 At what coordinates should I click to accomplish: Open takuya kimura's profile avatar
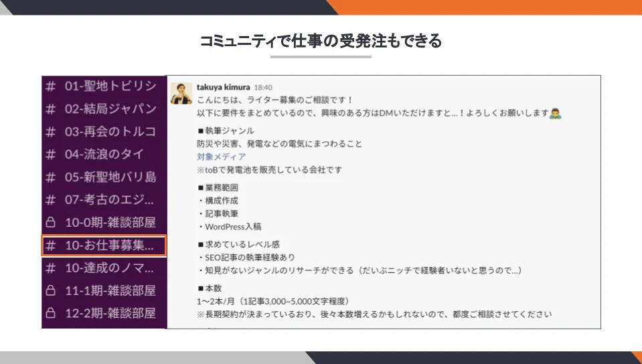click(x=181, y=94)
